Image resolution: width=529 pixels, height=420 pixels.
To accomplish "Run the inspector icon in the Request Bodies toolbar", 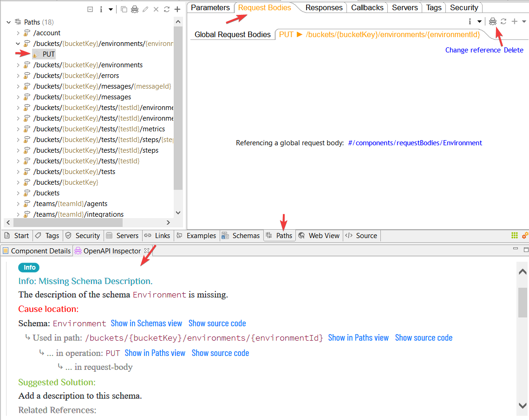I will click(493, 21).
